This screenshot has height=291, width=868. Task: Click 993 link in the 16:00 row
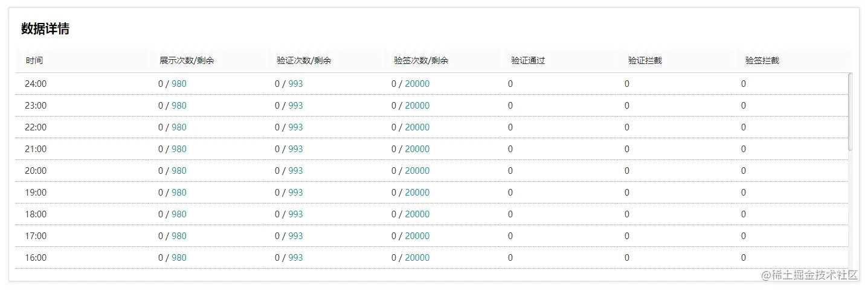[295, 258]
